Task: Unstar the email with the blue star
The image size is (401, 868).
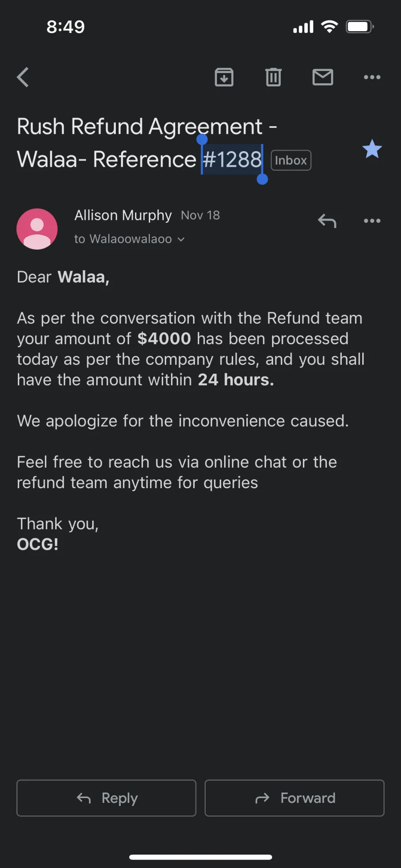Action: click(372, 149)
